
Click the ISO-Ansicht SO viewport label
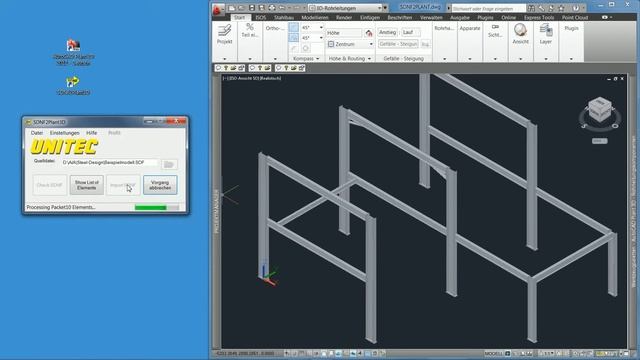coord(253,78)
